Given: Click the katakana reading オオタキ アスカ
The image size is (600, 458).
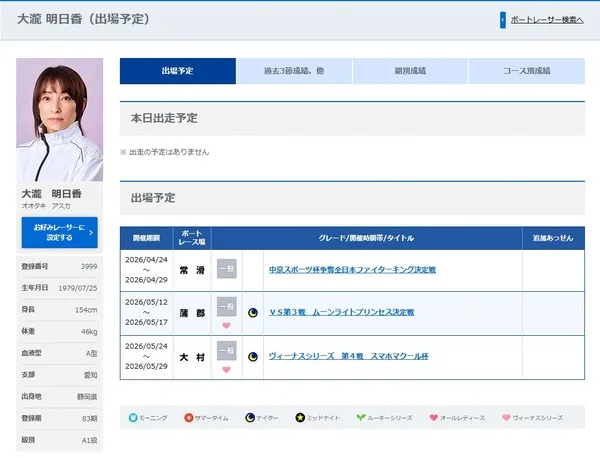Looking at the screenshot, I should (x=46, y=206).
